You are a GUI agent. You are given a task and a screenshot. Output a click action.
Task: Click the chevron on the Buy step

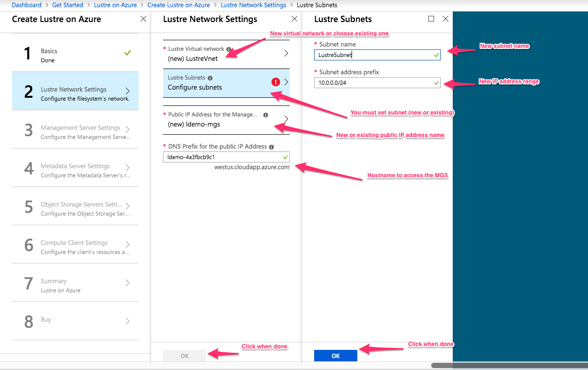click(128, 321)
